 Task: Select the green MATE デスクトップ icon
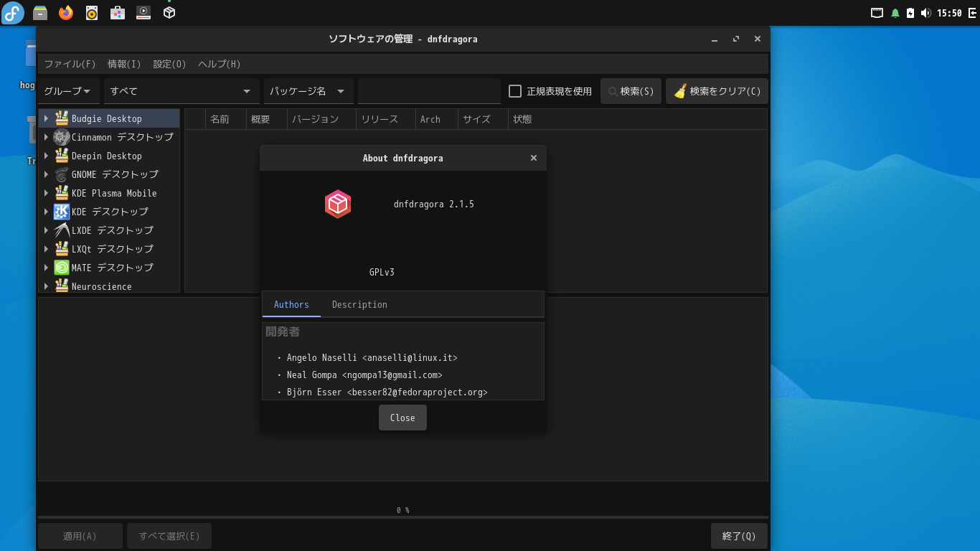click(x=62, y=268)
